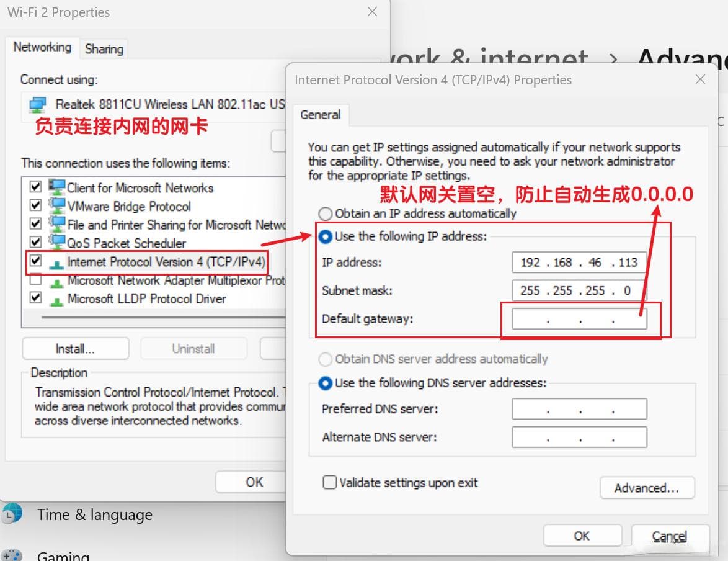Viewport: 728px width, 561px height.
Task: Check Validate settings upon exit
Action: tap(329, 482)
